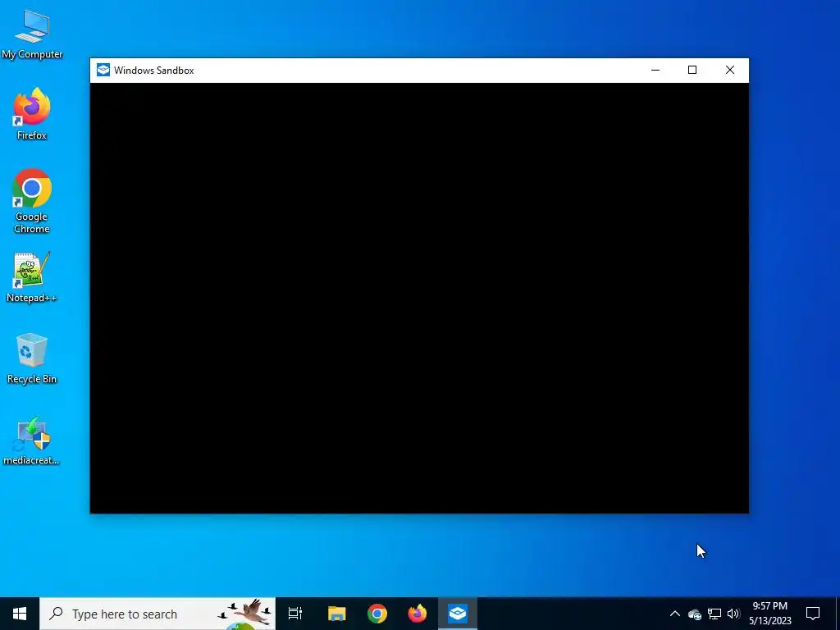Image resolution: width=840 pixels, height=630 pixels.
Task: Select the Google Chrome desktop shortcut
Action: 32,201
